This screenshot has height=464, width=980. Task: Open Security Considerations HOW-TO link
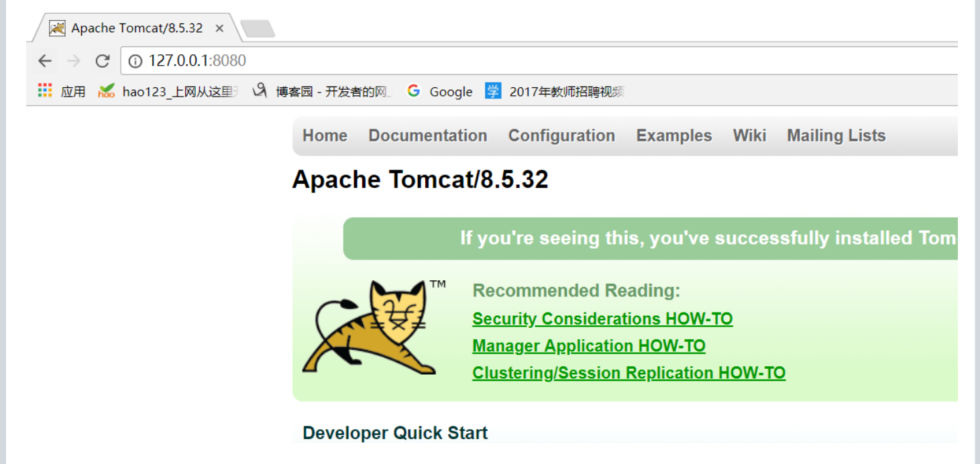pyautogui.click(x=602, y=318)
